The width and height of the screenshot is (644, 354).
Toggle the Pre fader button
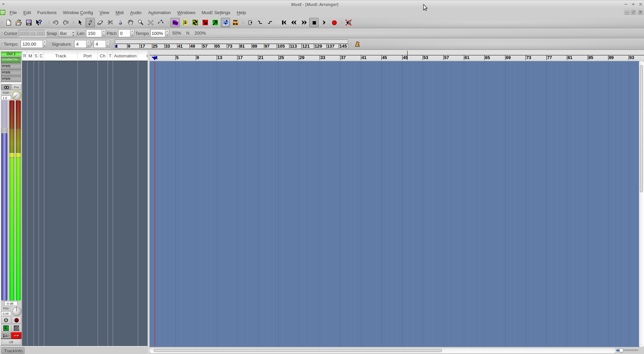(x=16, y=87)
